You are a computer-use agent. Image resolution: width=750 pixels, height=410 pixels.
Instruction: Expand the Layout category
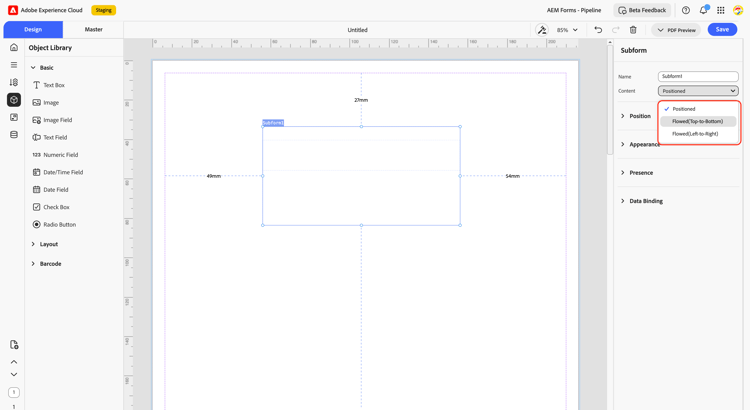pyautogui.click(x=44, y=244)
